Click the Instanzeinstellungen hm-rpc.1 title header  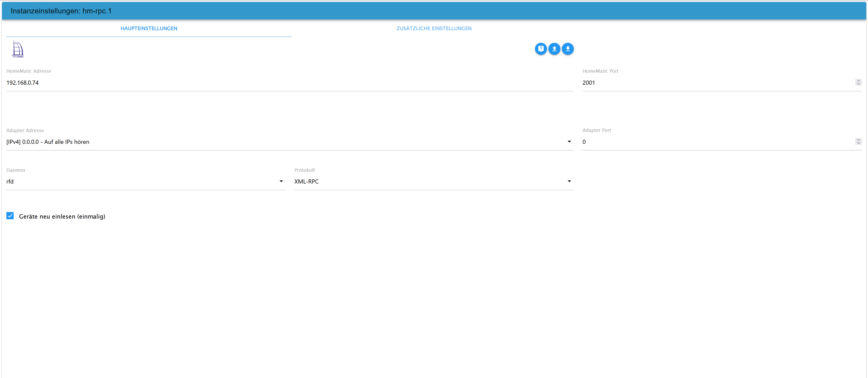point(61,11)
